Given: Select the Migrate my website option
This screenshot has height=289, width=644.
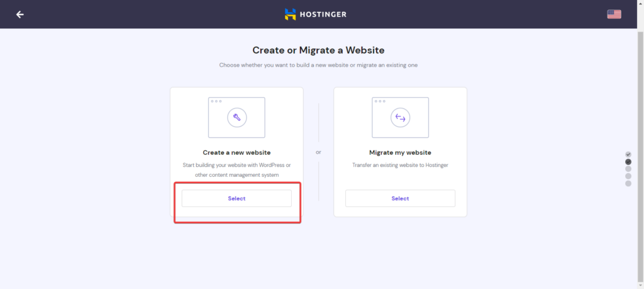Looking at the screenshot, I should (x=400, y=198).
